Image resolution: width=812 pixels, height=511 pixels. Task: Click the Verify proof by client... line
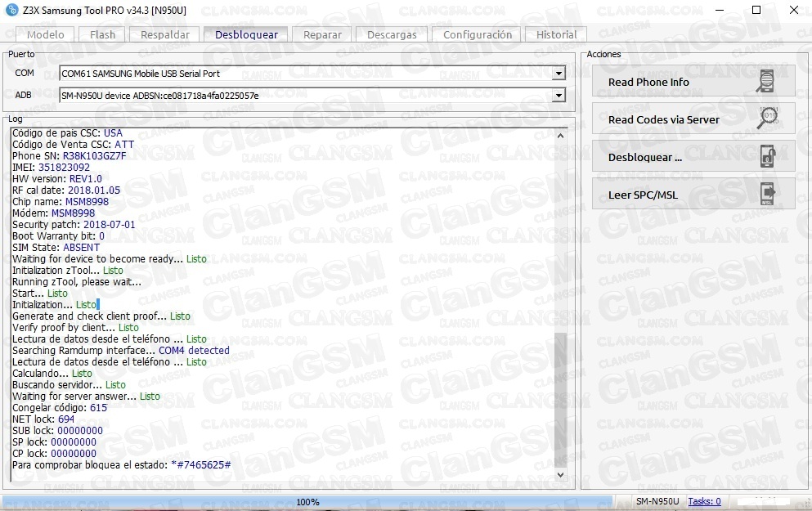75,328
